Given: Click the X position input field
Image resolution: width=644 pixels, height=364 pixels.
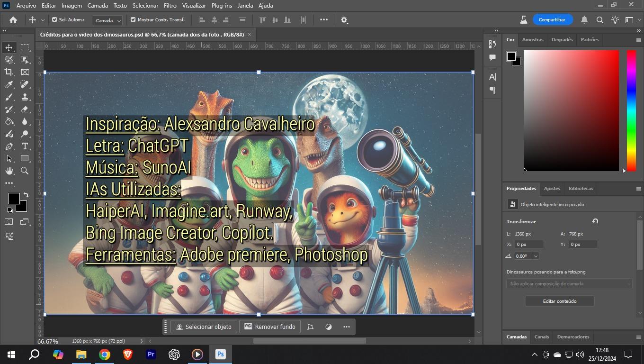Looking at the screenshot, I should pyautogui.click(x=529, y=245).
